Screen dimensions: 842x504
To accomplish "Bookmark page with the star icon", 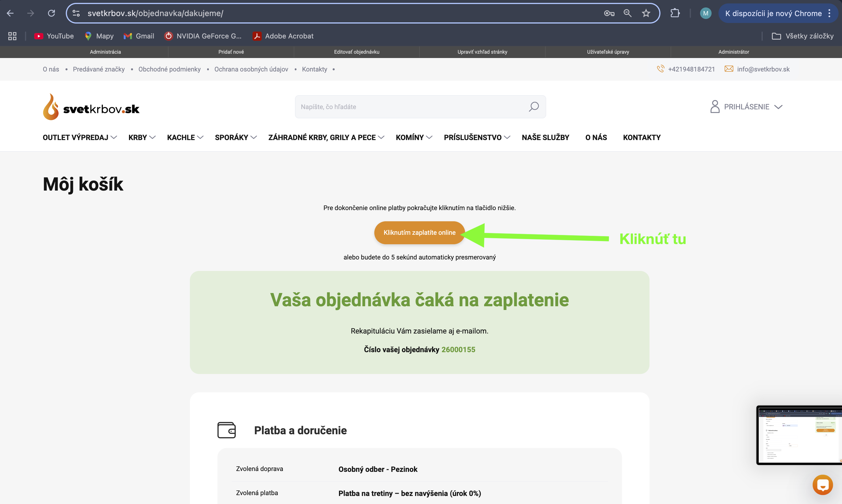I will point(646,13).
